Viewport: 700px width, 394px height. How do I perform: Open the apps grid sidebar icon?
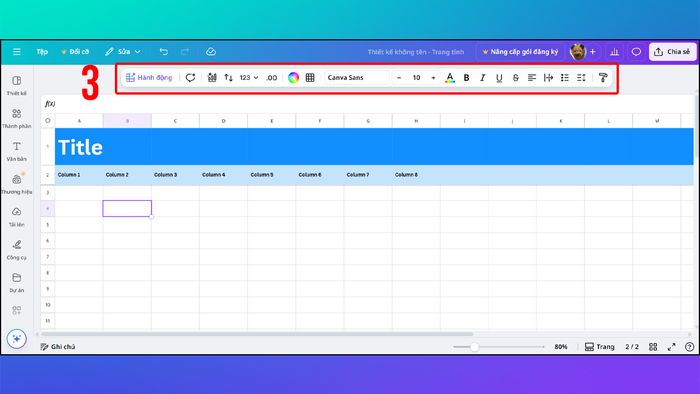17,310
